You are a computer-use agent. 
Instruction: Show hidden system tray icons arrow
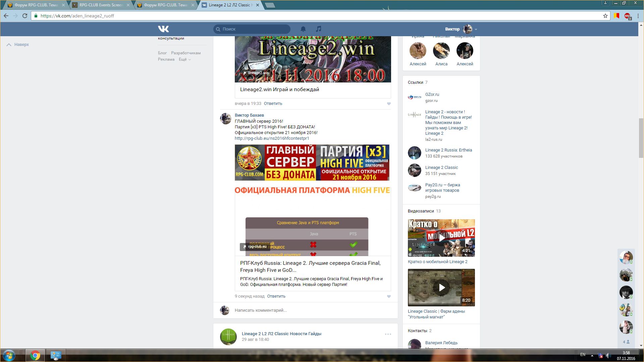592,355
